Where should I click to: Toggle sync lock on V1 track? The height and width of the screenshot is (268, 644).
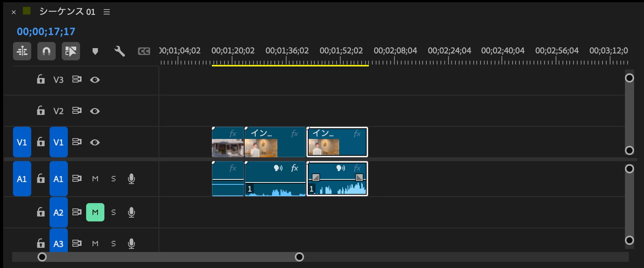coord(77,142)
